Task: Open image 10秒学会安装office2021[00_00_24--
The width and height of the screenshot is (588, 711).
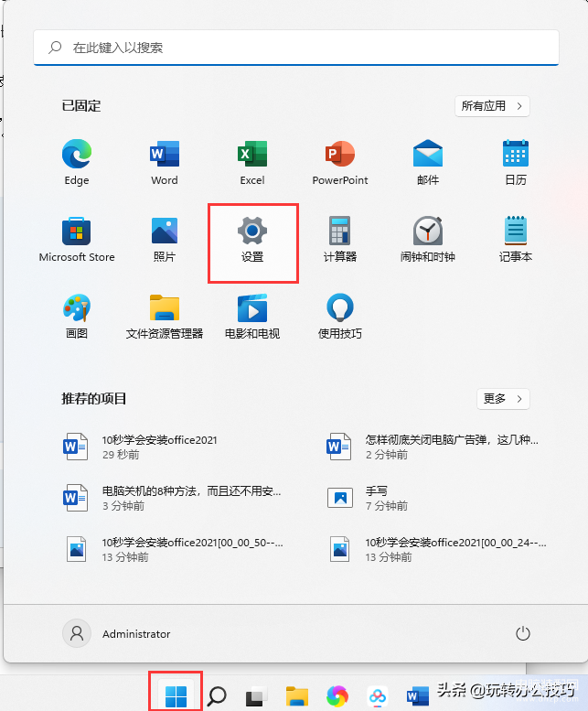Action: 437,549
